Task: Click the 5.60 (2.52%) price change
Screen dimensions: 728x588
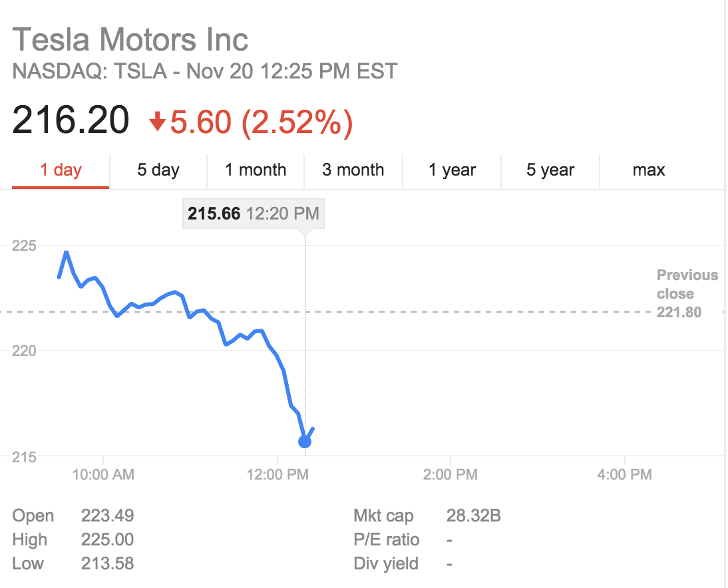Action: (261, 122)
